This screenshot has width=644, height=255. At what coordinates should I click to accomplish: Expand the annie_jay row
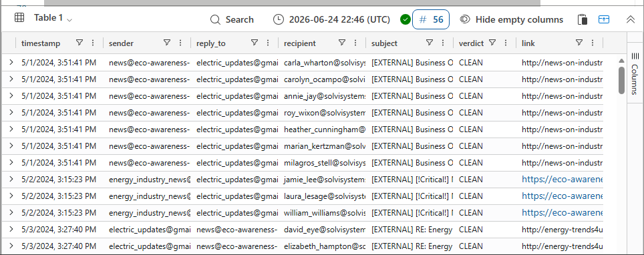11,95
